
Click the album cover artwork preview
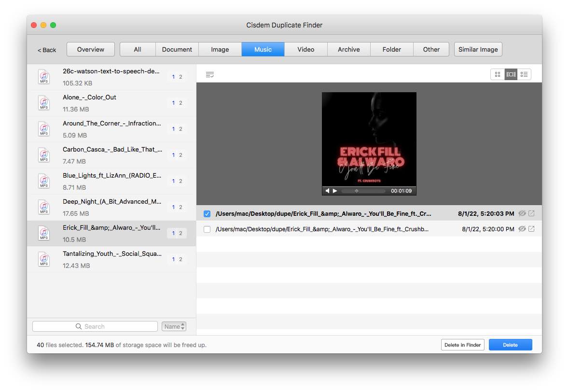(x=369, y=140)
